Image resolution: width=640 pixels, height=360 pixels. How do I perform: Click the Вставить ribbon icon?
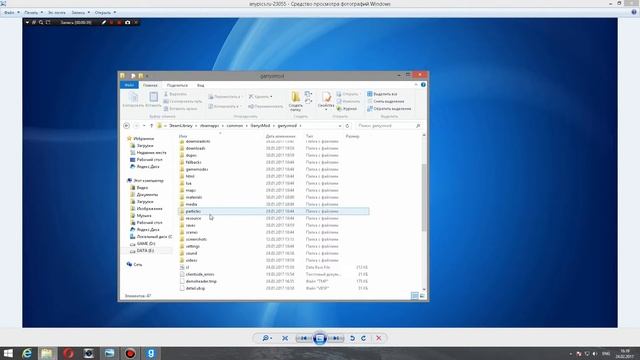153,100
